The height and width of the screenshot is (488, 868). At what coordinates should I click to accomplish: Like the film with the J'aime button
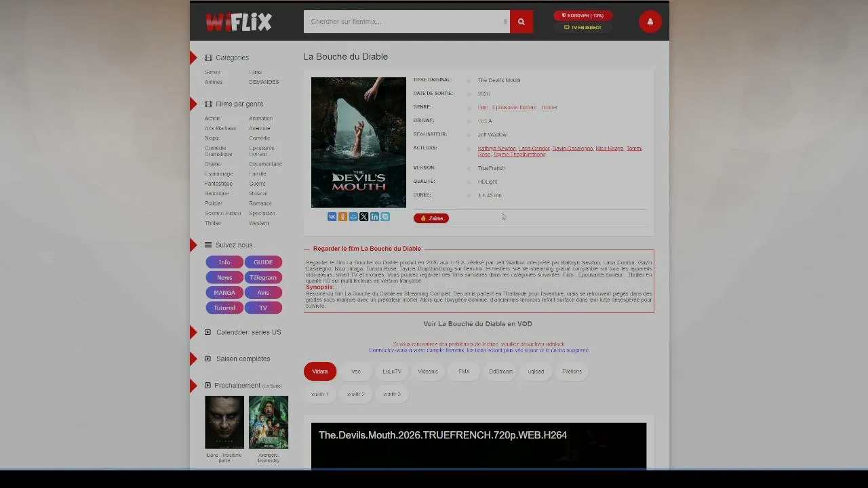(431, 218)
